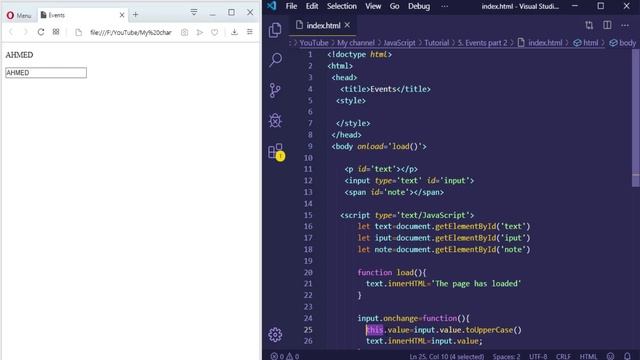
Task: Open the editor More Actions ellipsis
Action: click(x=625, y=25)
